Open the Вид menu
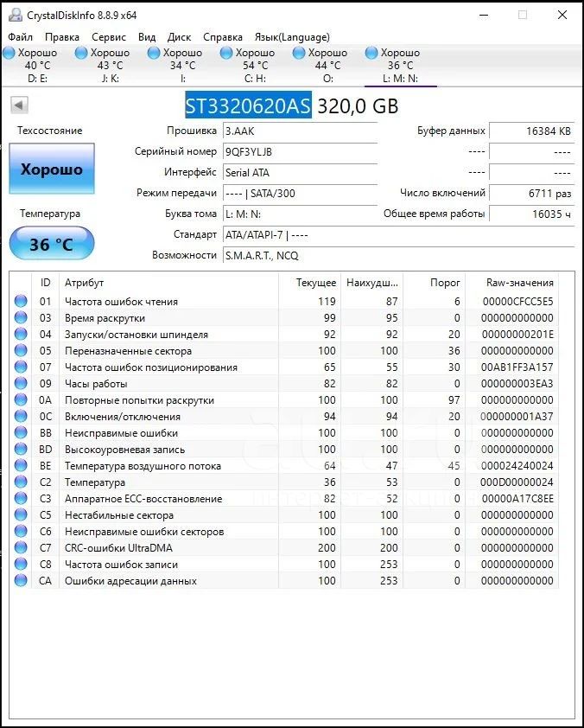Image resolution: width=584 pixels, height=728 pixels. point(147,37)
